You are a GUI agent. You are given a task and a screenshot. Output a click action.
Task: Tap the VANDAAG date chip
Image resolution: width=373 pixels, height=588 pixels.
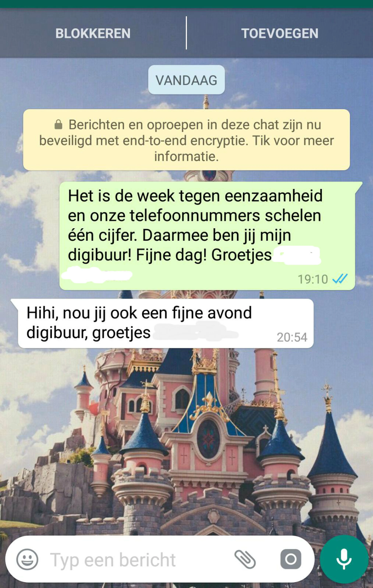click(x=186, y=80)
